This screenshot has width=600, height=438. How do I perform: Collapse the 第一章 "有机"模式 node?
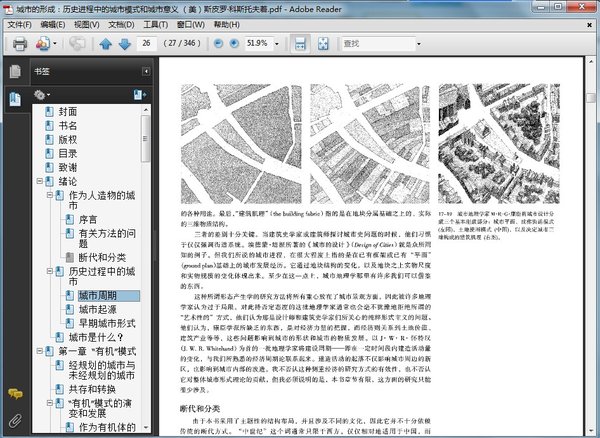[39, 351]
